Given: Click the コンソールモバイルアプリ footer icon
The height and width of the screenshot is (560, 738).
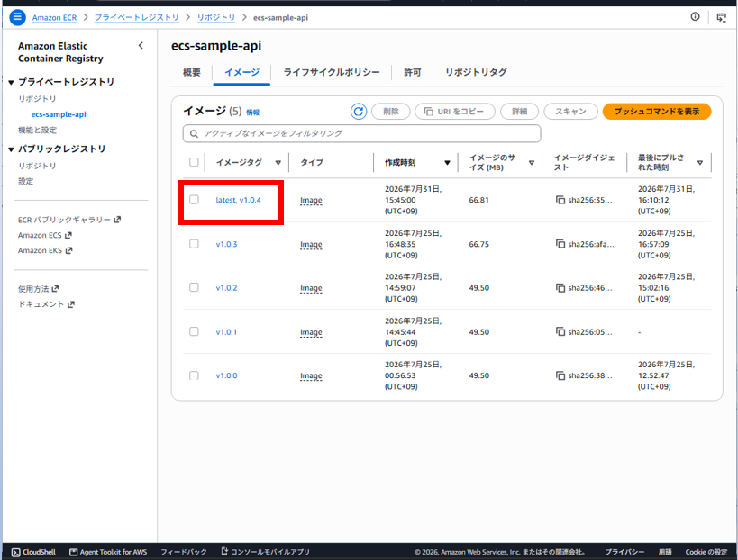Looking at the screenshot, I should (224, 552).
